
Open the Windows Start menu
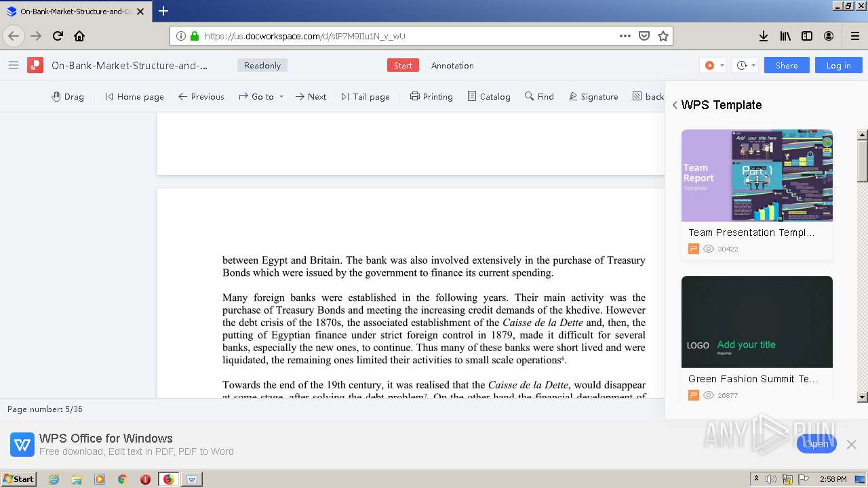coord(19,479)
